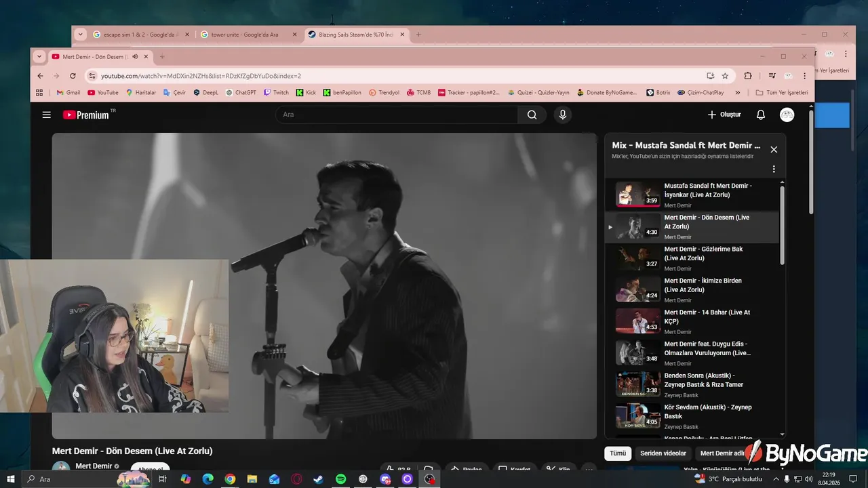Open File Explorer from taskbar
Screen dimensions: 868x488
(252, 479)
